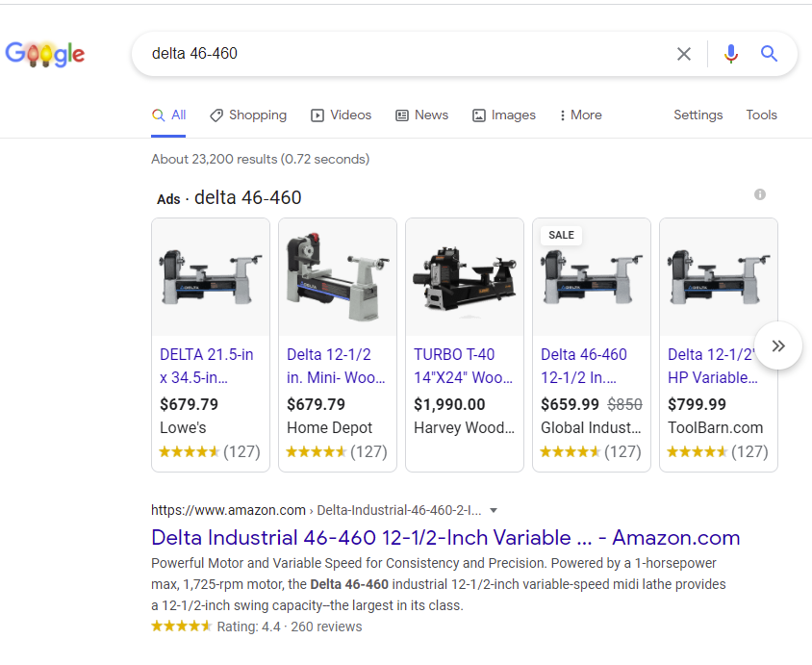Clear the search box with X icon

(x=683, y=54)
